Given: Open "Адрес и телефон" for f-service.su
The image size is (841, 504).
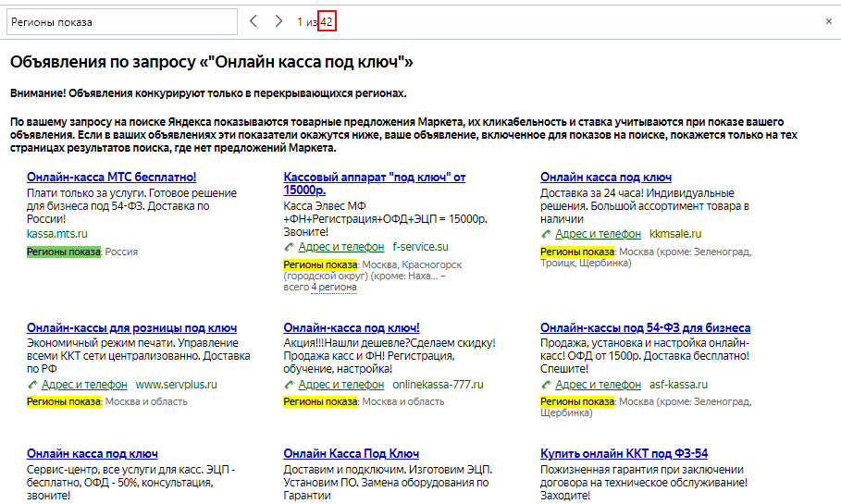Looking at the screenshot, I should (x=341, y=247).
